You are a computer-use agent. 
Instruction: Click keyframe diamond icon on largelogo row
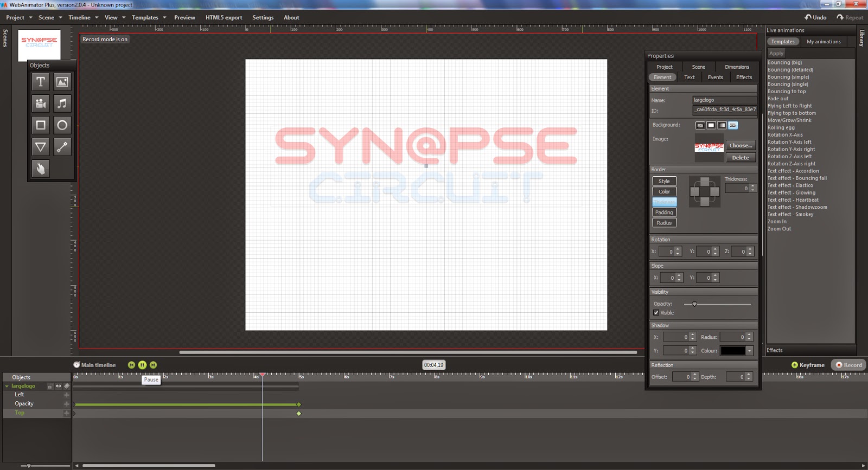coord(67,386)
